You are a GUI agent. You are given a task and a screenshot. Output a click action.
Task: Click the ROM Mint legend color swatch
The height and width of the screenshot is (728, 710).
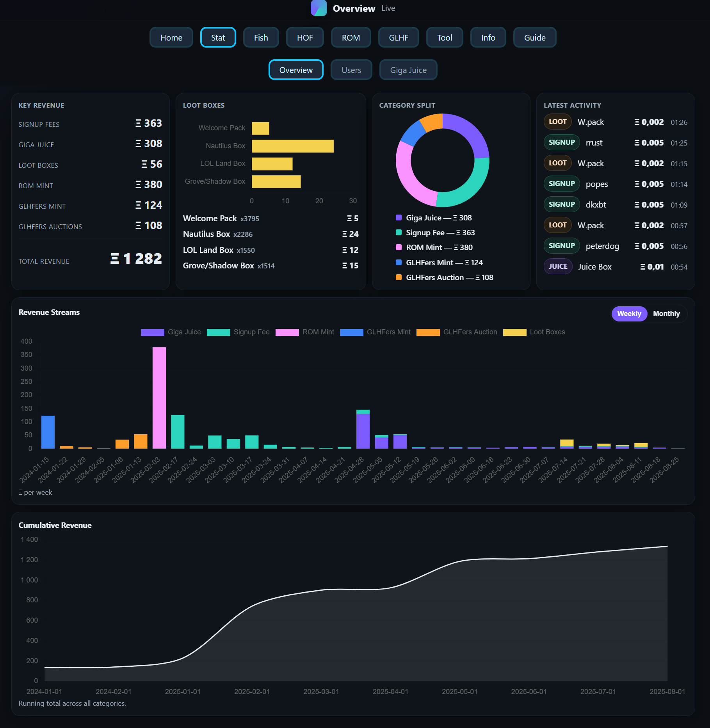(287, 332)
